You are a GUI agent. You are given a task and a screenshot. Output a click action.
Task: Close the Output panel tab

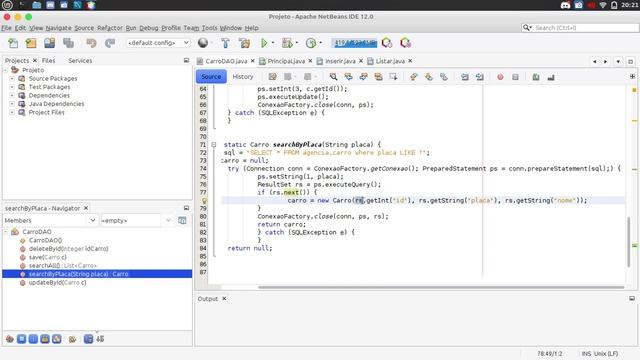coord(224,299)
